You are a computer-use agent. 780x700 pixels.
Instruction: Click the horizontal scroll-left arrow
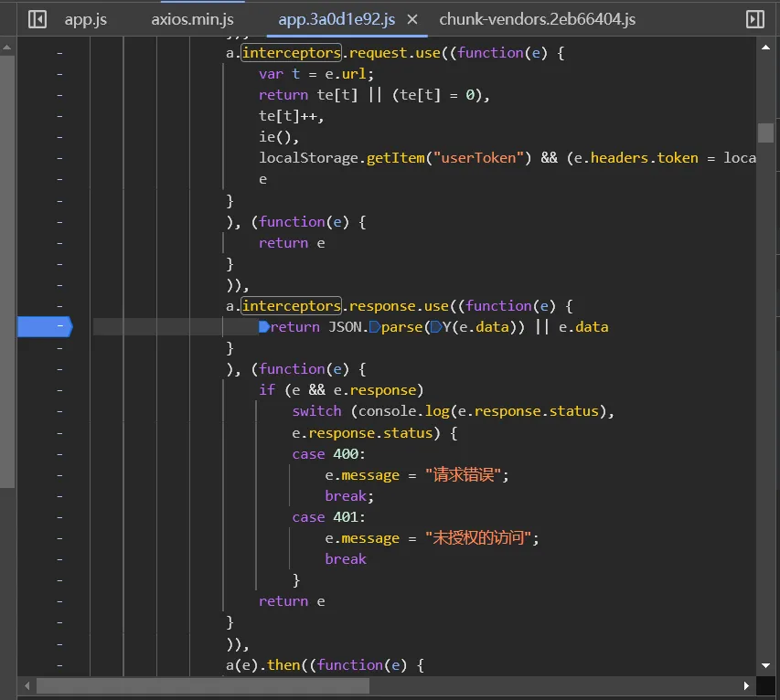27,686
